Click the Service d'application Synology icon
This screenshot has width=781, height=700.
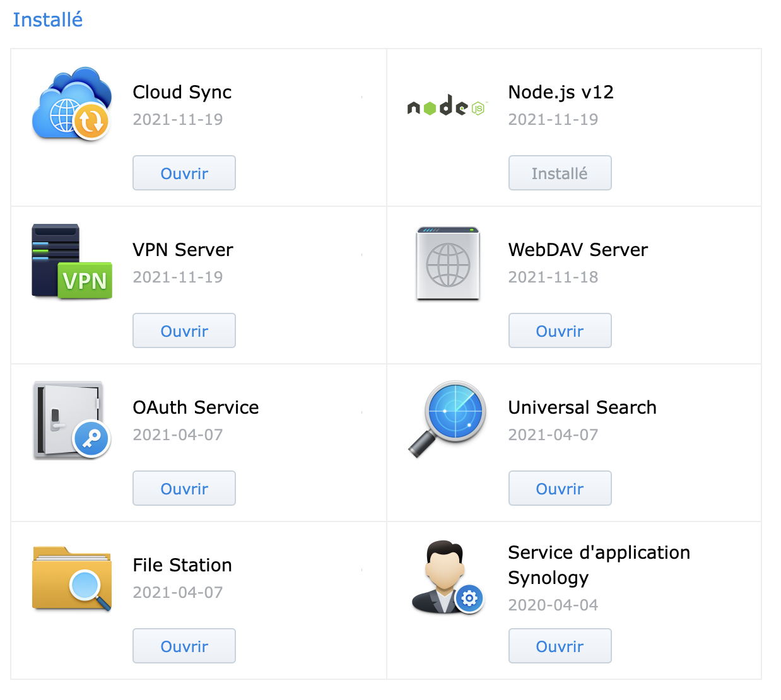tap(447, 578)
